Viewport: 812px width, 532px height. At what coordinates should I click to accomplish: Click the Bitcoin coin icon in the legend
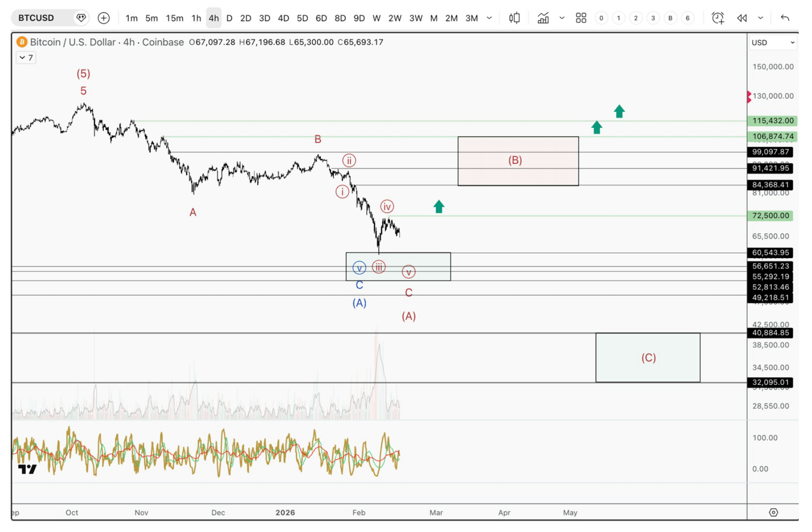(21, 42)
